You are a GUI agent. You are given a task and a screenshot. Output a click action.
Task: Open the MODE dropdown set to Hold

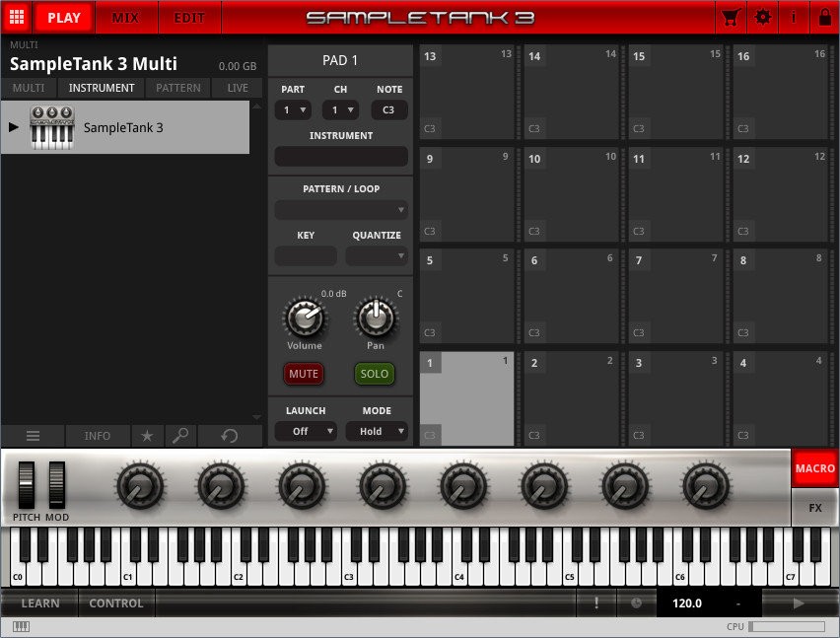pos(377,431)
